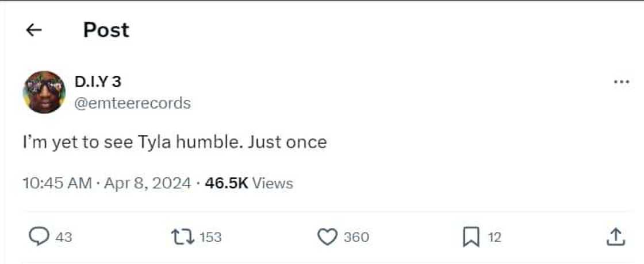This screenshot has width=644, height=264.
Task: Open the reply speech bubble icon
Action: pyautogui.click(x=39, y=236)
